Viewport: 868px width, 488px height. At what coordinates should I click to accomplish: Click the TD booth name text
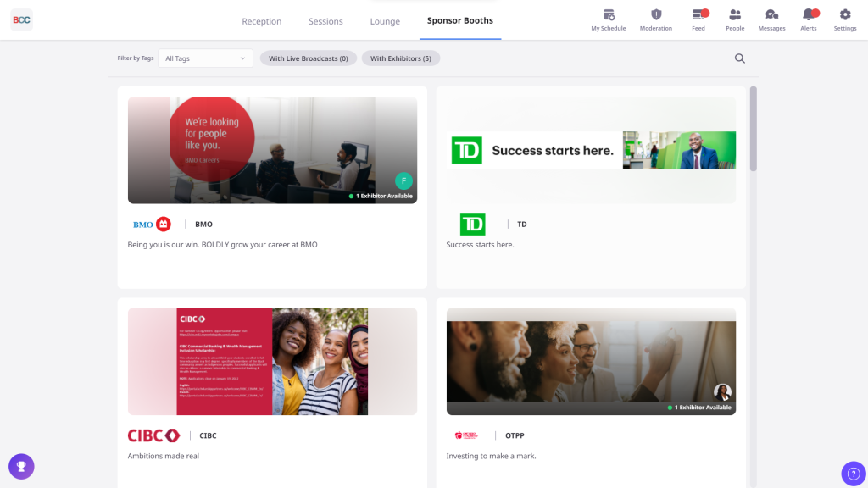coord(522,224)
